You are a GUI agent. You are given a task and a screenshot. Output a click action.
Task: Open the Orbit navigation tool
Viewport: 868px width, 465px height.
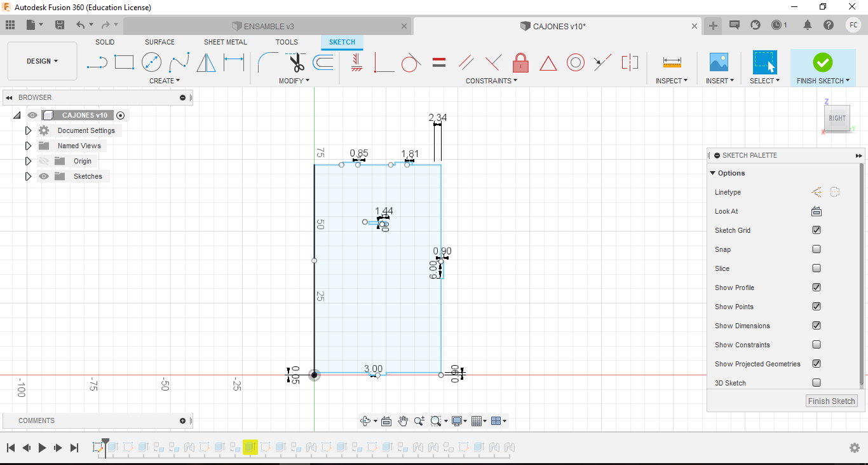pos(365,421)
